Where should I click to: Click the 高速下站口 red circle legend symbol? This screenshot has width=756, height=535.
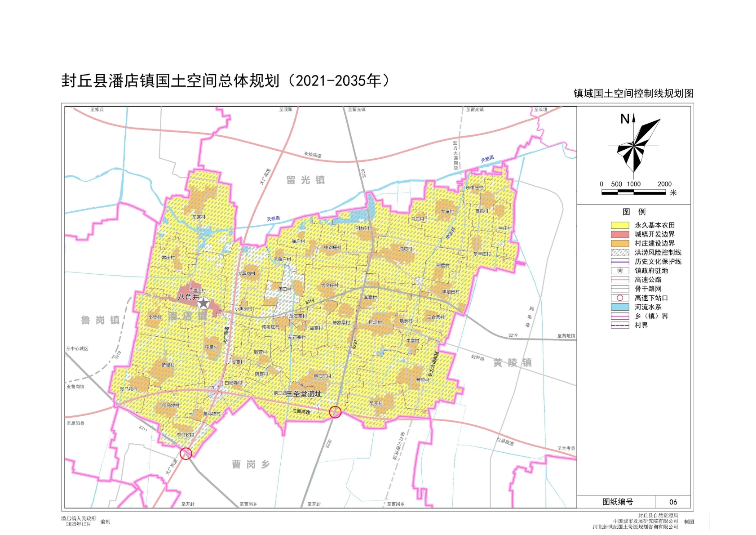tap(619, 298)
